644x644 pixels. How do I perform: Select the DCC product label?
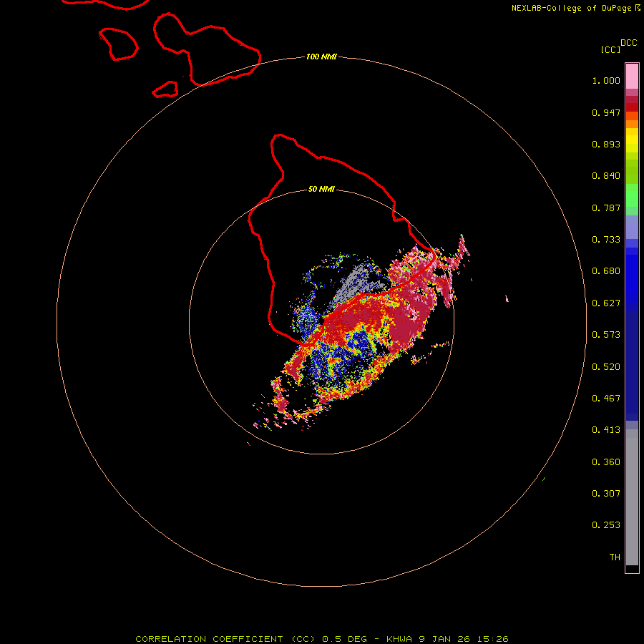(628, 43)
